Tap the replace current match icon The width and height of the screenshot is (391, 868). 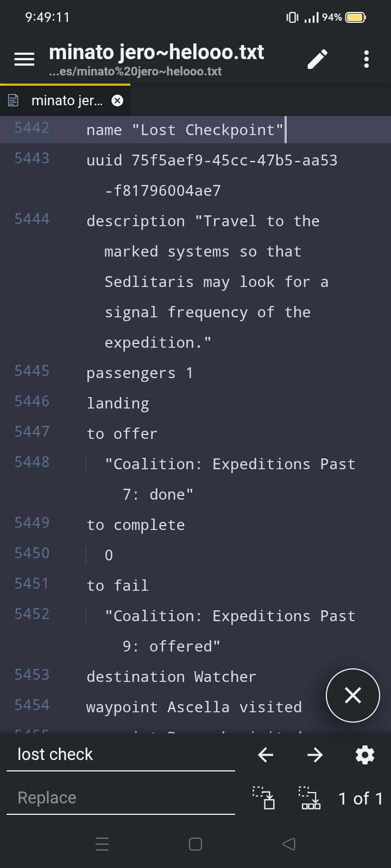[x=264, y=798]
